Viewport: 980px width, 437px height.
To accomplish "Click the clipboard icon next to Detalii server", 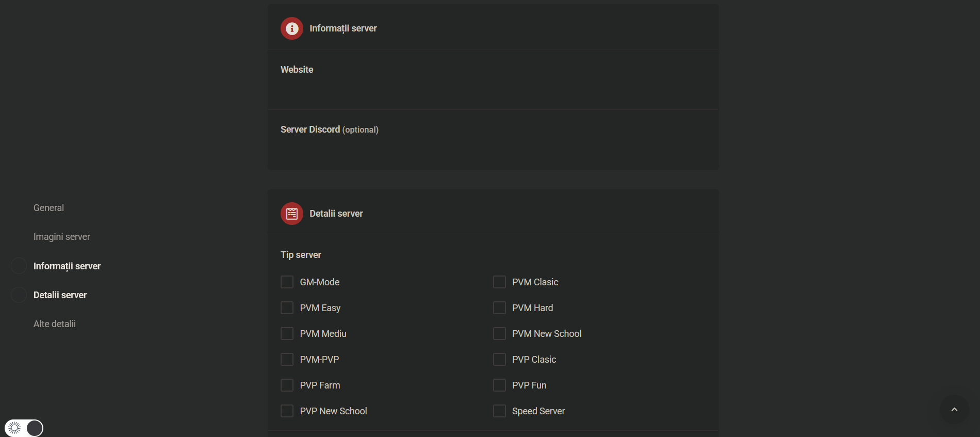I will click(291, 213).
